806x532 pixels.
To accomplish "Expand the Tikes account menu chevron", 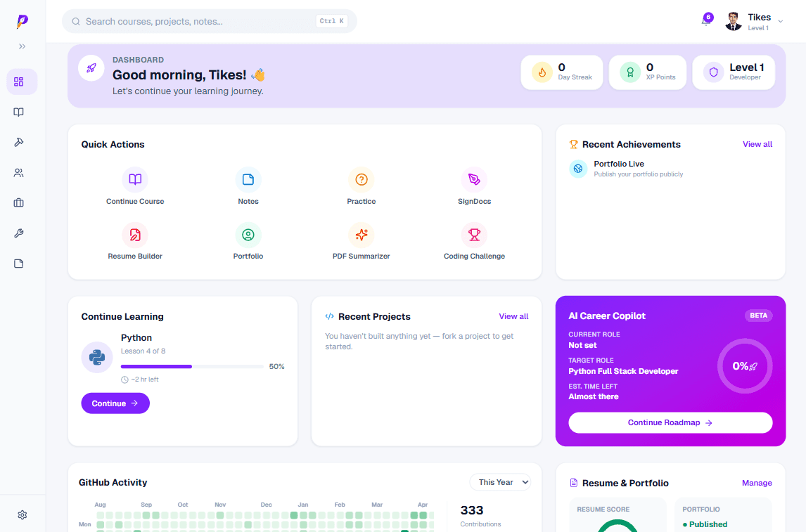I will 780,22.
